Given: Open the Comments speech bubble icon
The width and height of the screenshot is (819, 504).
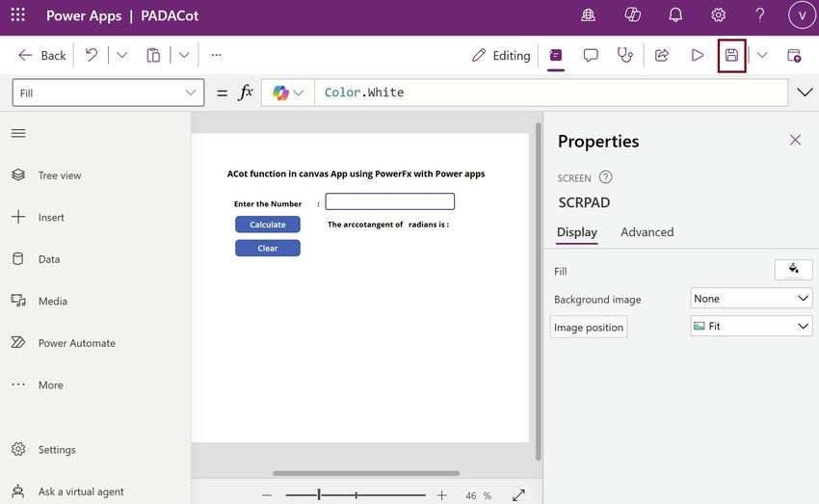Looking at the screenshot, I should pyautogui.click(x=591, y=55).
